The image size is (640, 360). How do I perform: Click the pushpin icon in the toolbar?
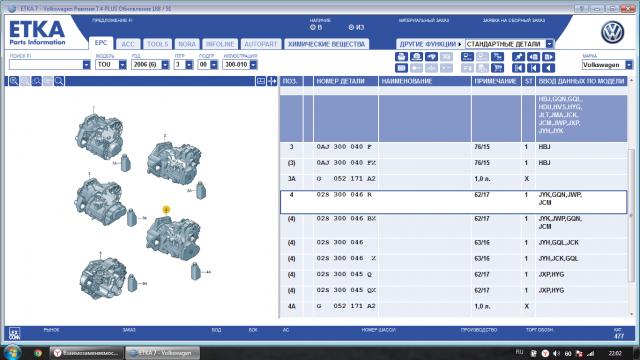(518, 57)
